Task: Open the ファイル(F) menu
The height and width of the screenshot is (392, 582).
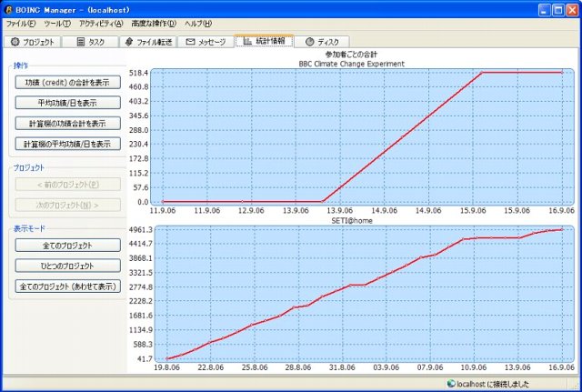Action: (x=21, y=24)
